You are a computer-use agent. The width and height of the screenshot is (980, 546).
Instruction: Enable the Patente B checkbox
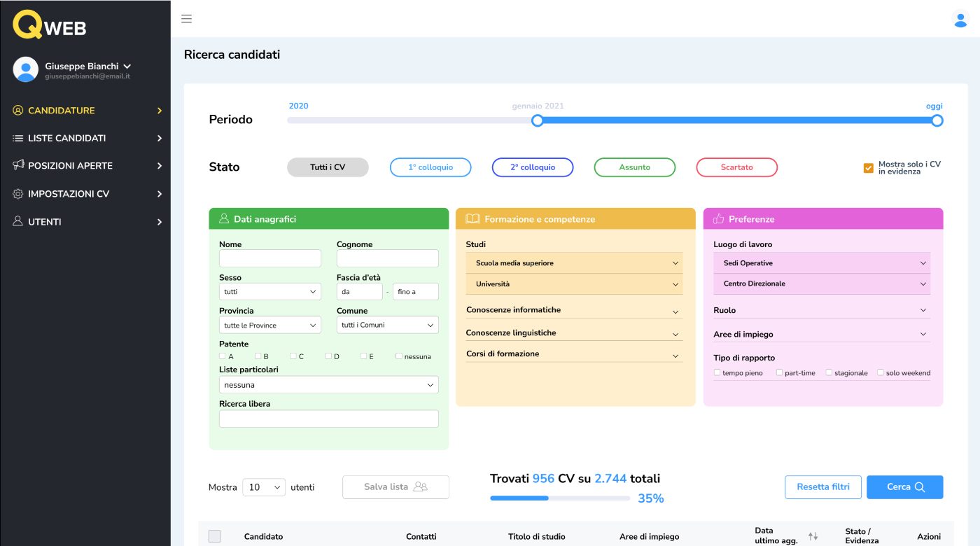tap(258, 356)
